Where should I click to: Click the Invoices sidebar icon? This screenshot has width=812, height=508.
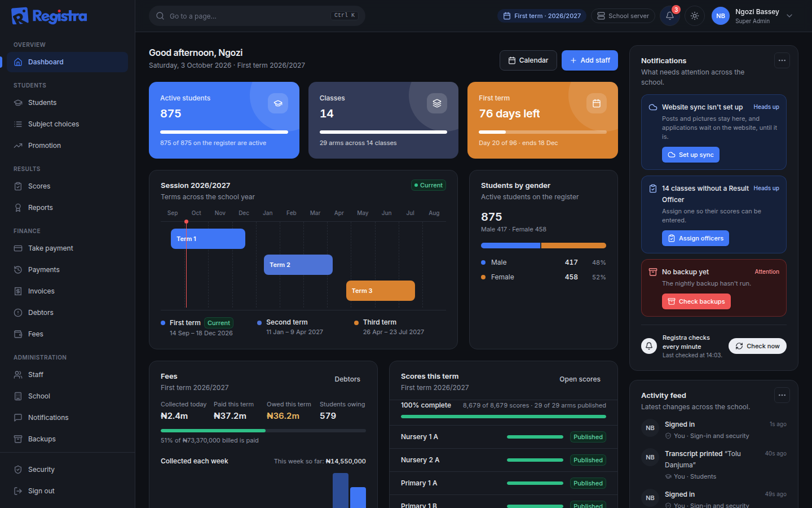18,291
